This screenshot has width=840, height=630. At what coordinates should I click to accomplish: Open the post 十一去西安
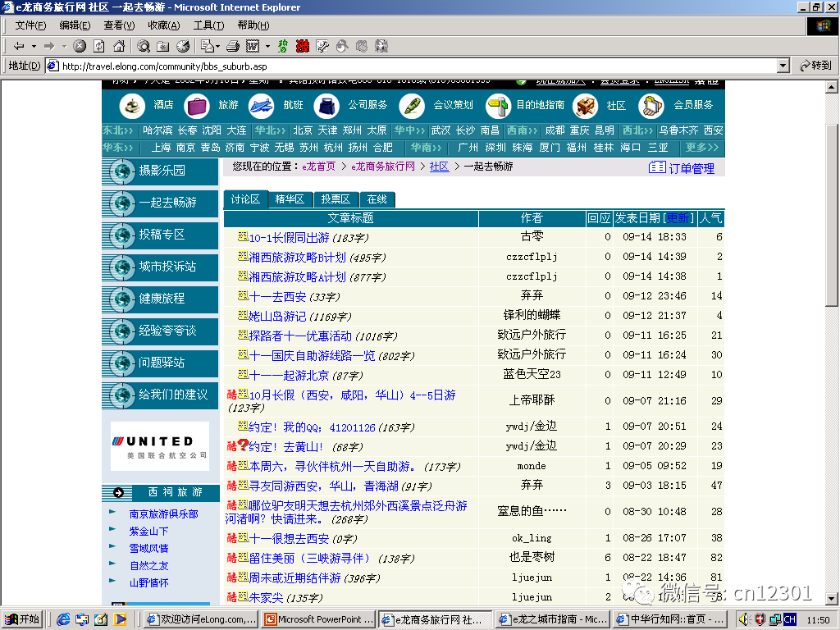coord(277,296)
